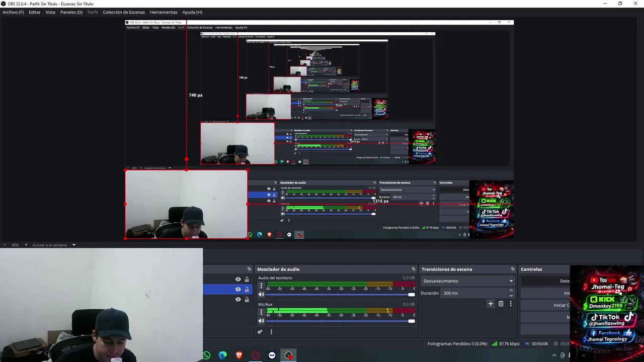Viewport: 644px width, 362px height.
Task: Open the transition properties three-dot menu
Action: pos(511,304)
